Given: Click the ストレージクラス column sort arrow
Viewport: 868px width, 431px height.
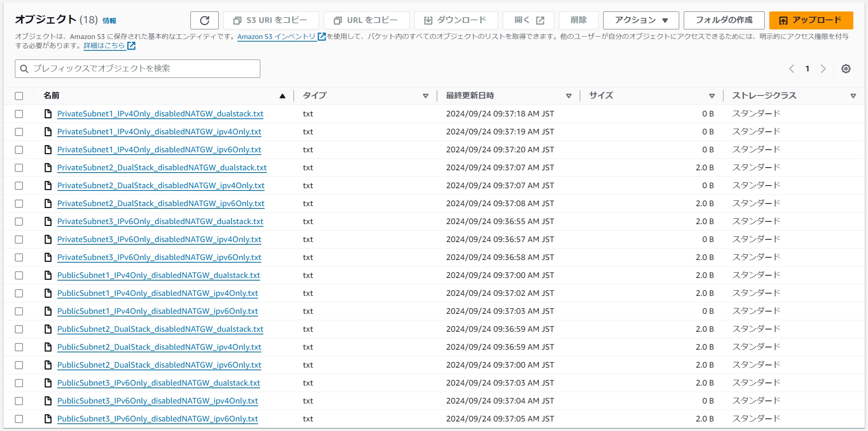Looking at the screenshot, I should coord(853,96).
